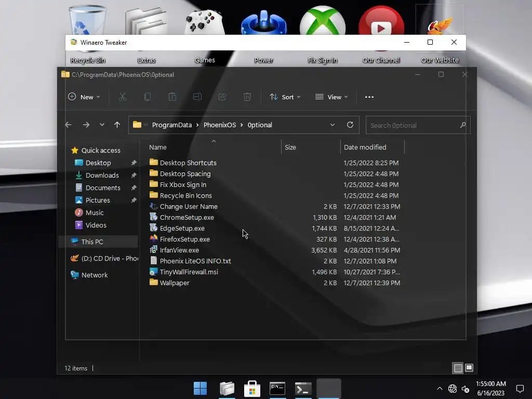This screenshot has height=399, width=532.
Task: Open File Explorer from taskbar
Action: (227, 389)
